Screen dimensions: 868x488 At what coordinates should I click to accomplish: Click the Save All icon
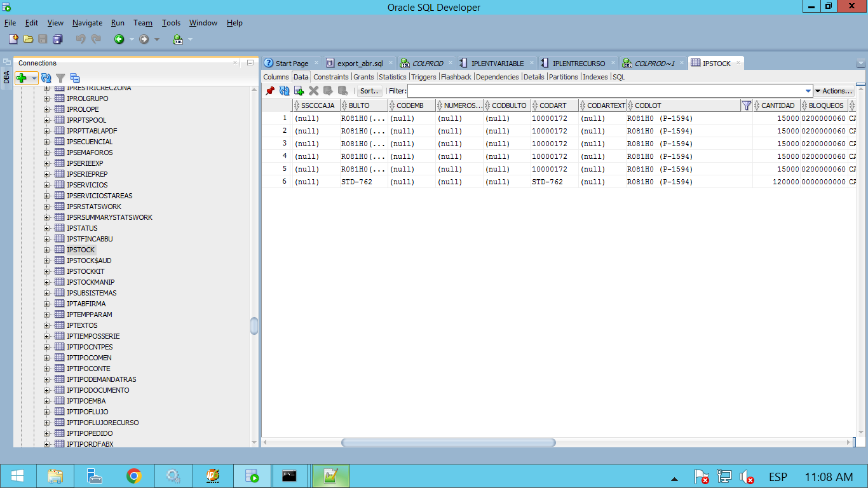coord(57,39)
